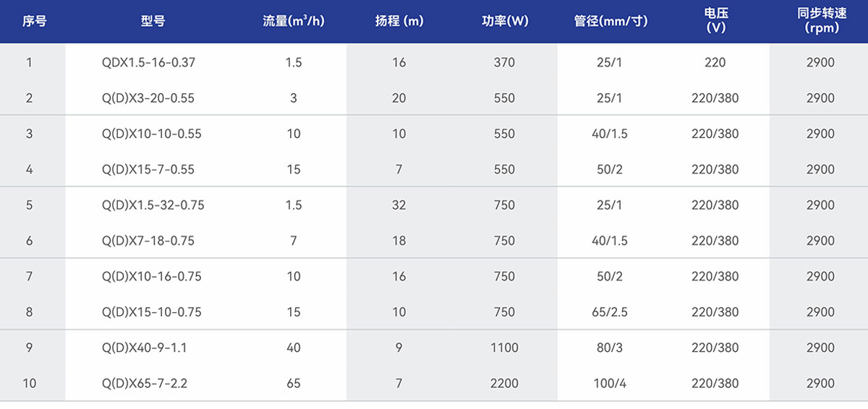Viewport: 868px width, 409px height.
Task: Click the 2200 power value cell
Action: [504, 384]
